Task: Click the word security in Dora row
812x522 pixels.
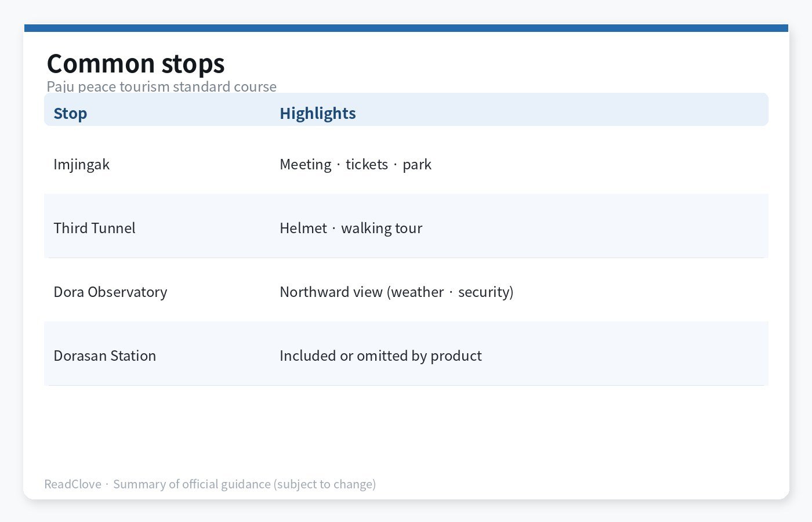Action: [484, 292]
